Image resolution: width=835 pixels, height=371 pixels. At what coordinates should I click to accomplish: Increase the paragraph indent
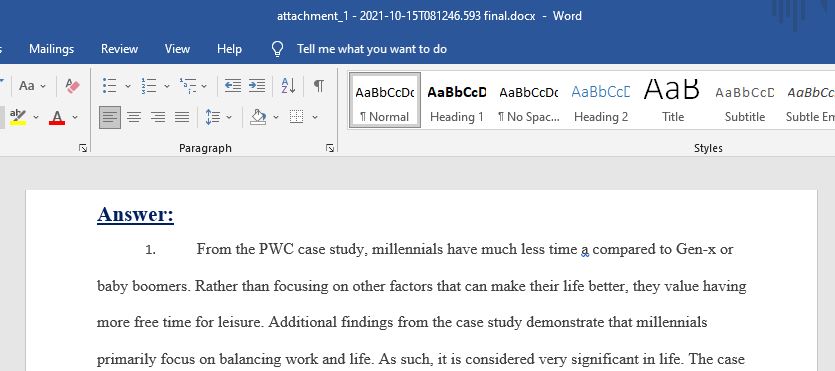257,86
